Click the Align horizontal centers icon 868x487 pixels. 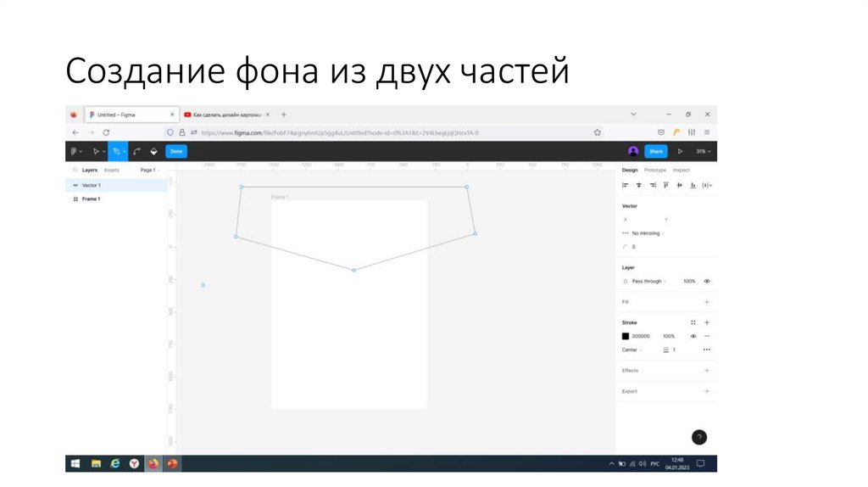click(639, 185)
